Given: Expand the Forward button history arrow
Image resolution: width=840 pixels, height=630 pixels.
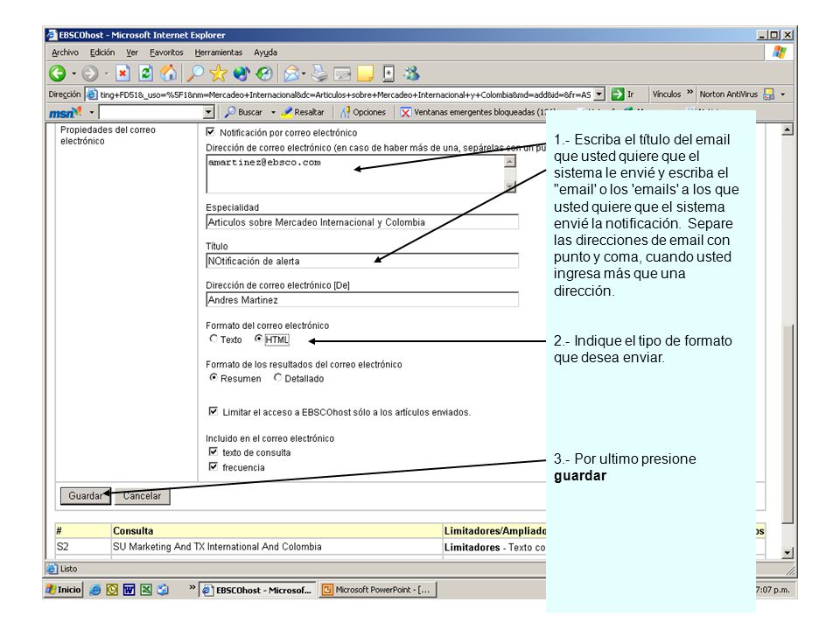Looking at the screenshot, I should click(x=107, y=73).
